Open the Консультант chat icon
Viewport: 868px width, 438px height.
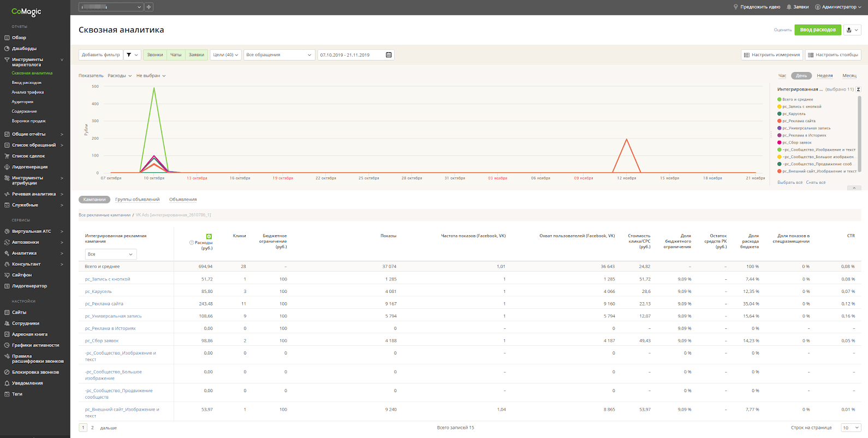(x=7, y=264)
